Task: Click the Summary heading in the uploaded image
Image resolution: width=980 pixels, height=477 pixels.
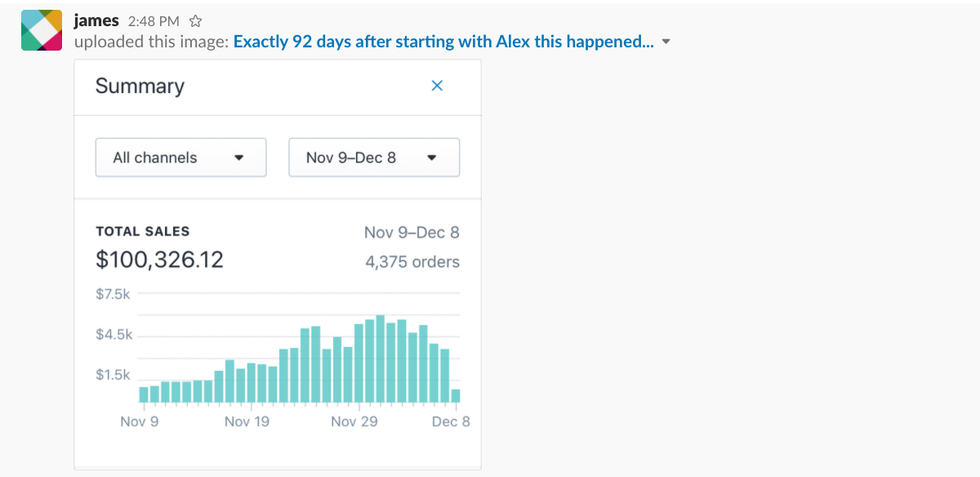Action: pyautogui.click(x=140, y=87)
